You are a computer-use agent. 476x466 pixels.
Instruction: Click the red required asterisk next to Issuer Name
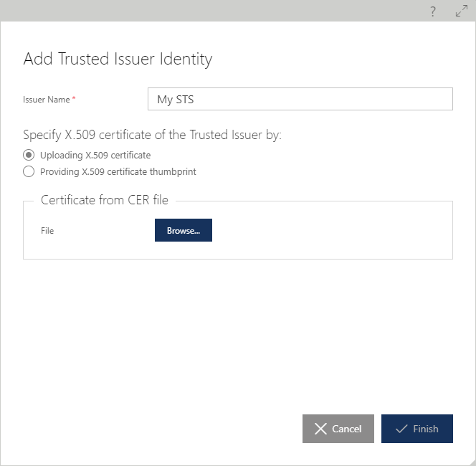[x=74, y=98]
